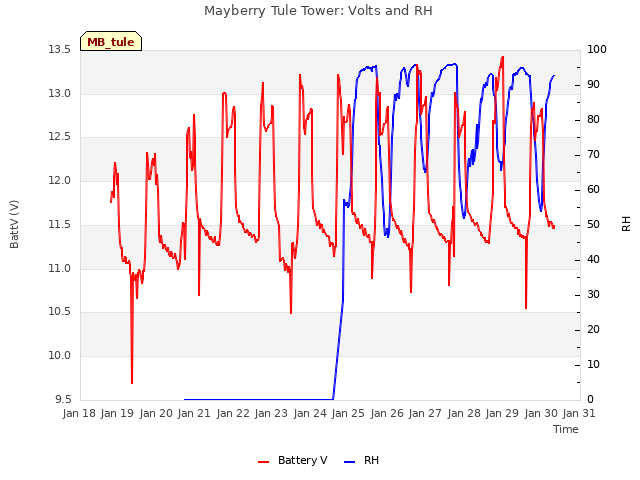Click the 13.5 tick on the BattV axis
This screenshot has width=640, height=480.
tap(60, 50)
